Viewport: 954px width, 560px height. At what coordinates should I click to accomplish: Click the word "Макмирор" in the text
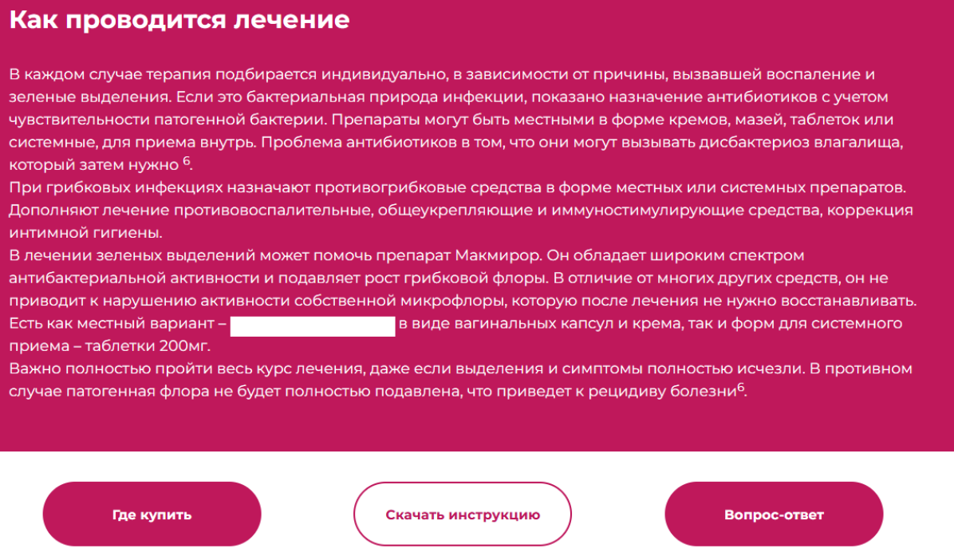(498, 255)
